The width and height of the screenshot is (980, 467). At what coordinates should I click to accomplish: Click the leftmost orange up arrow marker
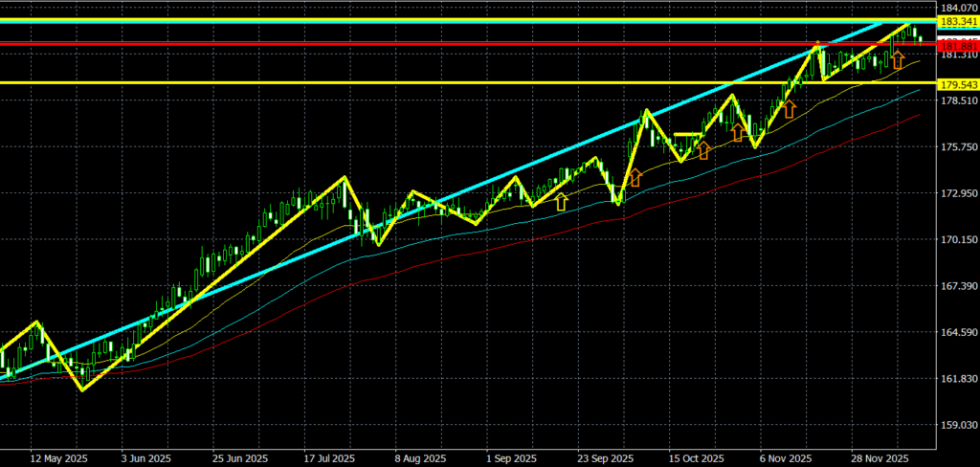click(x=562, y=201)
